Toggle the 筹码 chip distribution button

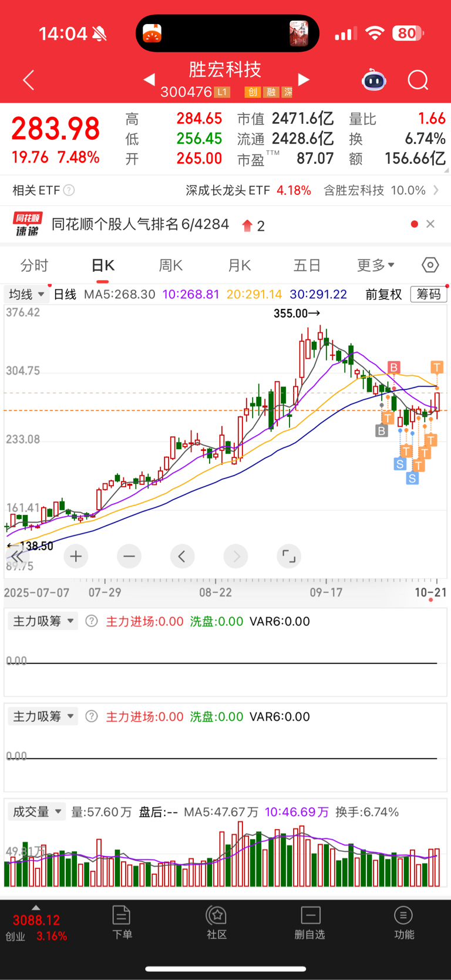(429, 294)
